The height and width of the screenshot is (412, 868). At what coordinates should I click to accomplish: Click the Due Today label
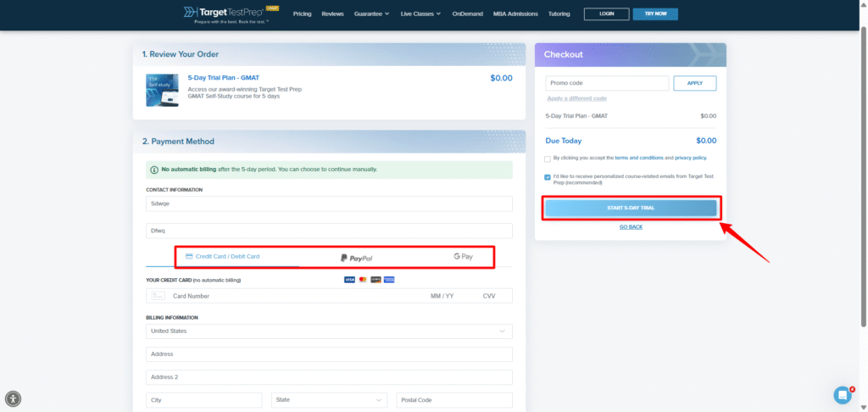click(x=564, y=141)
